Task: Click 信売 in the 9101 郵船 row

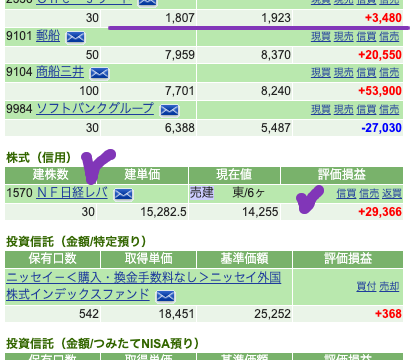Action: 389,36
